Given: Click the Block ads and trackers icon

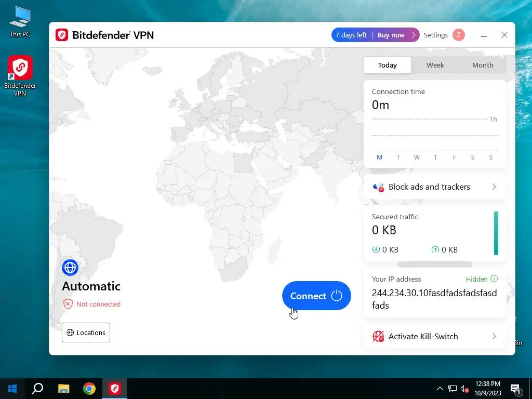Looking at the screenshot, I should [378, 187].
